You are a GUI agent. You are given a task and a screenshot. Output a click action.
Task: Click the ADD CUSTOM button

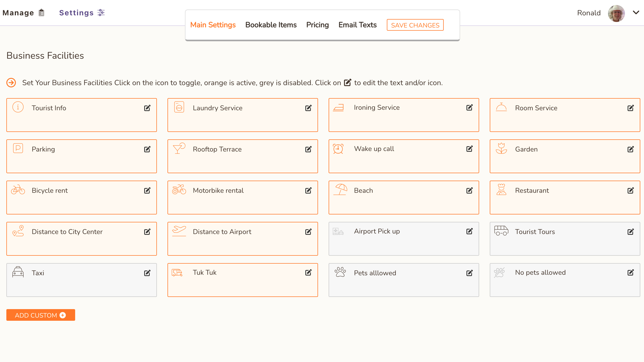41,315
